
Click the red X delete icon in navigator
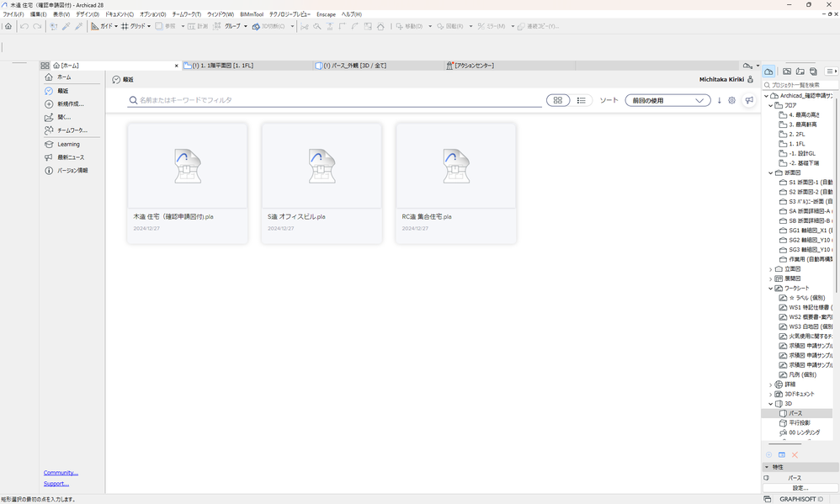coord(795,454)
